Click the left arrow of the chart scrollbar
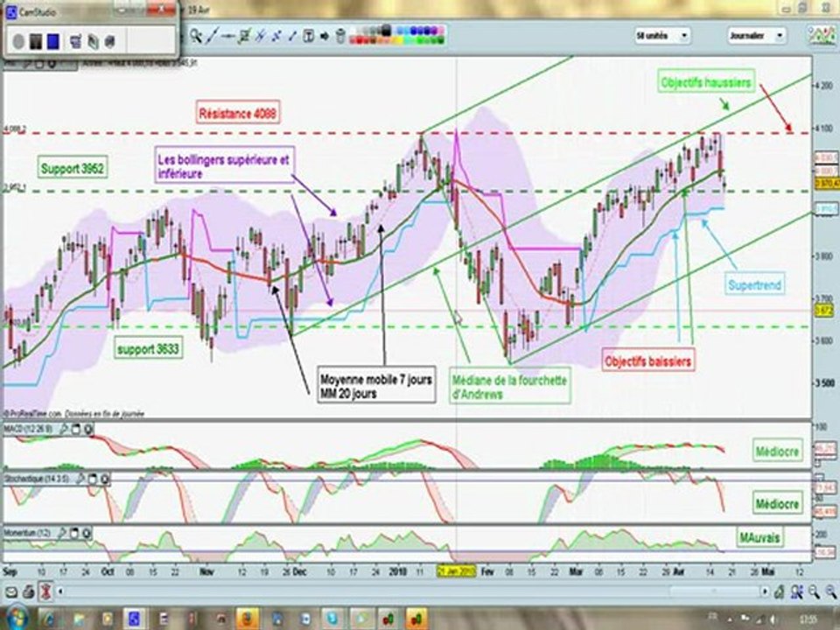The height and width of the screenshot is (630, 840). (x=60, y=591)
